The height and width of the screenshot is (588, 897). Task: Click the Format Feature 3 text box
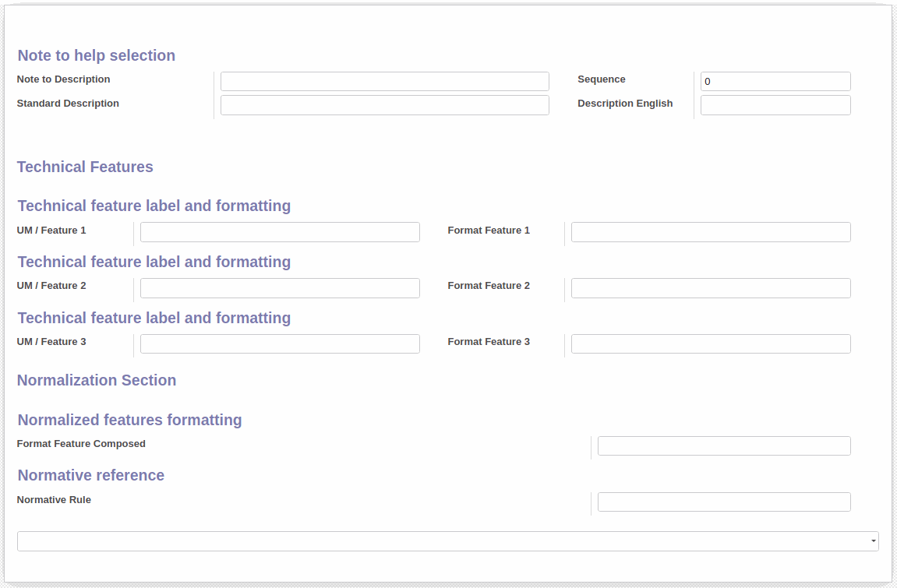coord(710,344)
